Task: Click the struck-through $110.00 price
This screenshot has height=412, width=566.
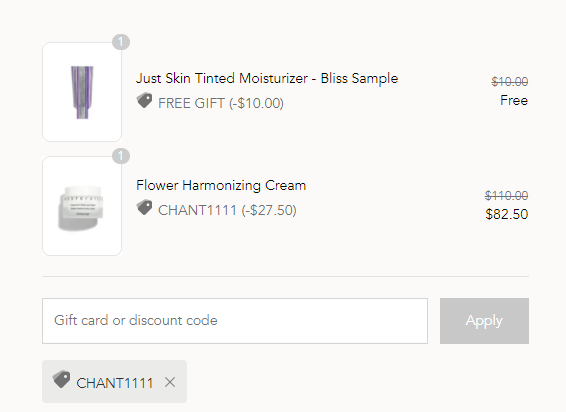Action: tap(506, 195)
